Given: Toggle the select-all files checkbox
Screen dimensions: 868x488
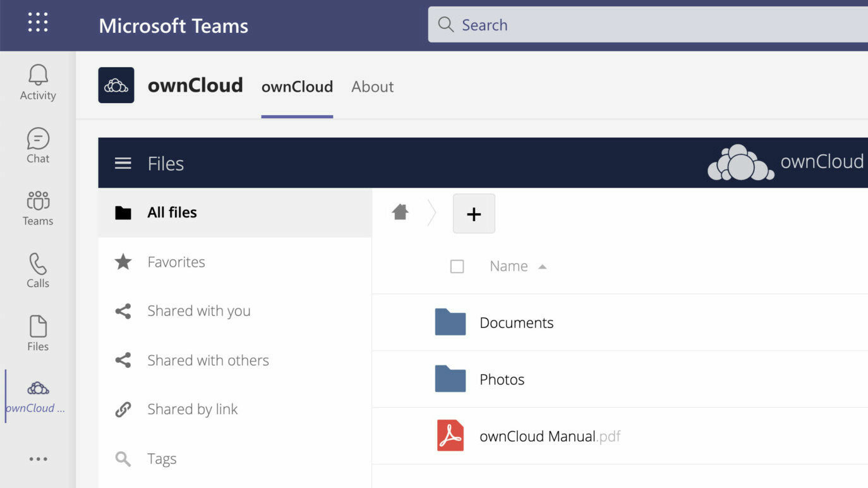Looking at the screenshot, I should tap(457, 267).
